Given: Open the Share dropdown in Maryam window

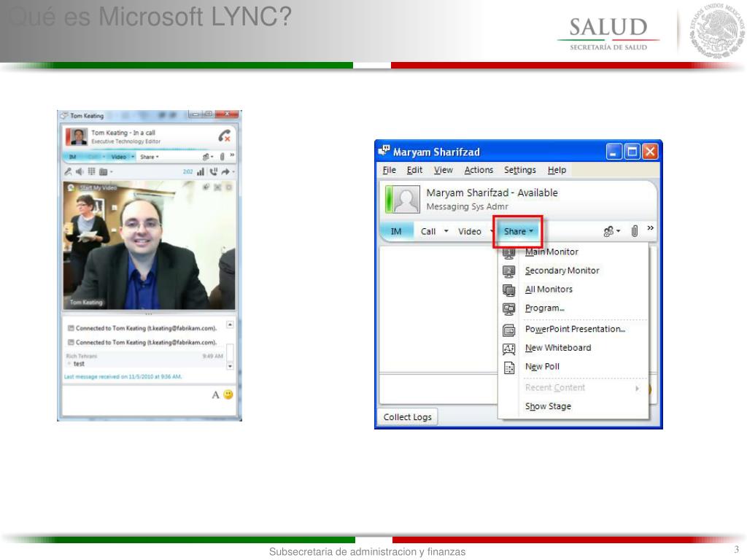Looking at the screenshot, I should [518, 231].
